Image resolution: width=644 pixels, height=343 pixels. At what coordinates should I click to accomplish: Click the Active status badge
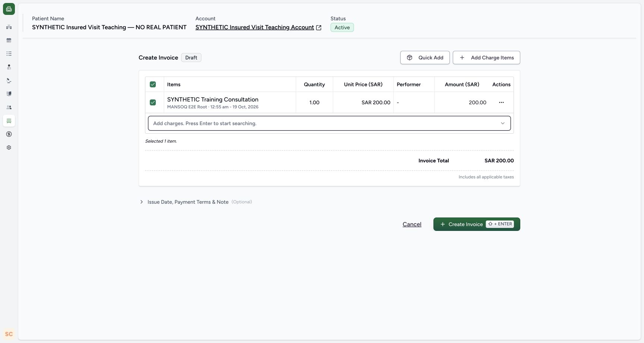(342, 28)
